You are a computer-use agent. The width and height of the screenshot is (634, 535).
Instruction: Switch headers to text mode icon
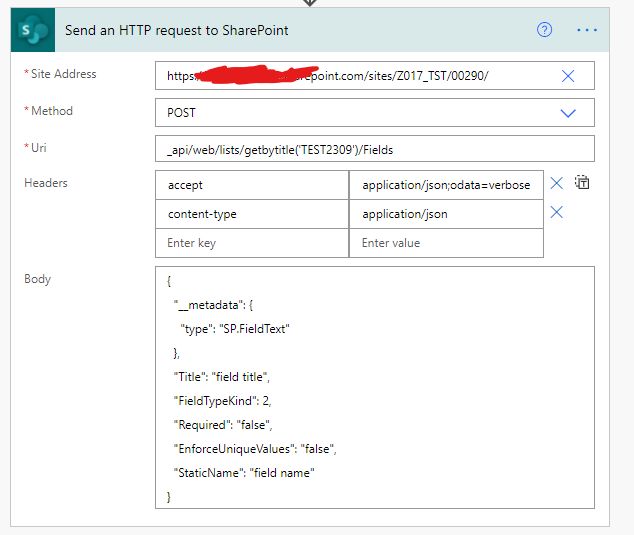pos(582,182)
